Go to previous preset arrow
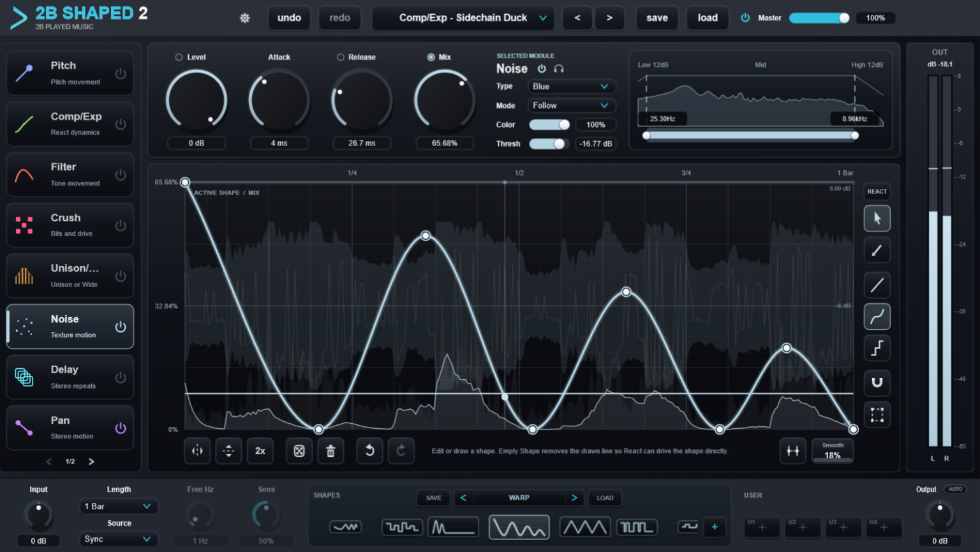 point(577,18)
